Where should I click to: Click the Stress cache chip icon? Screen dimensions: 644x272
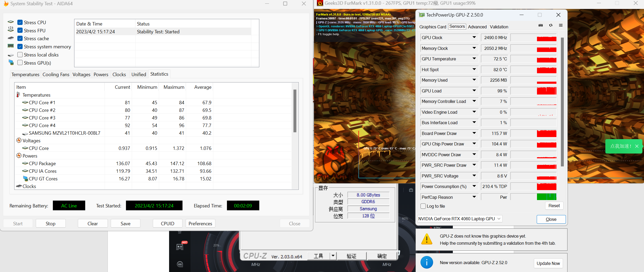pos(11,38)
